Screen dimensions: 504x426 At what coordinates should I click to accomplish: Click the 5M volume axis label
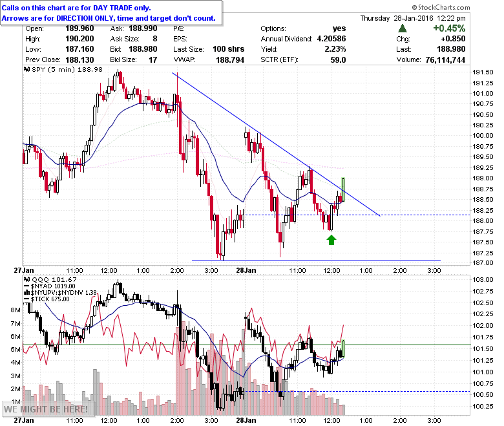(16, 350)
